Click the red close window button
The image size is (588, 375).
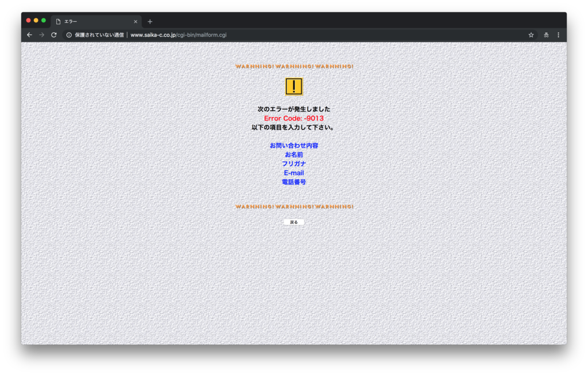point(29,20)
